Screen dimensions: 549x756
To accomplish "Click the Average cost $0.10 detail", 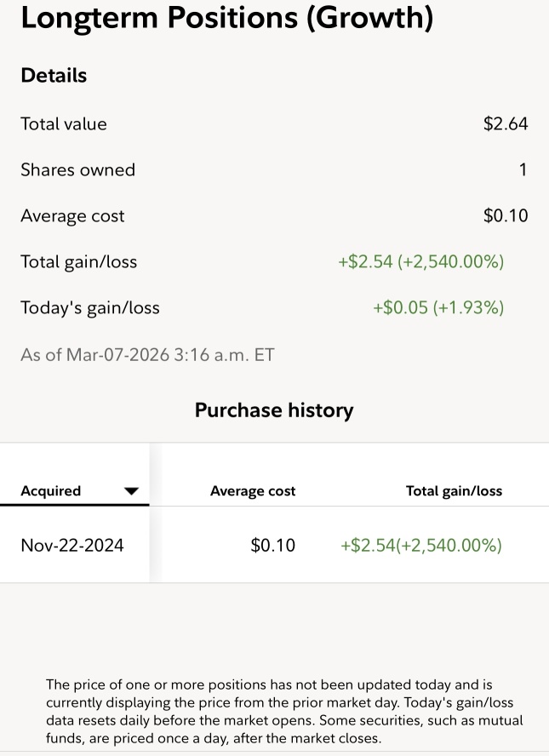I will point(506,215).
